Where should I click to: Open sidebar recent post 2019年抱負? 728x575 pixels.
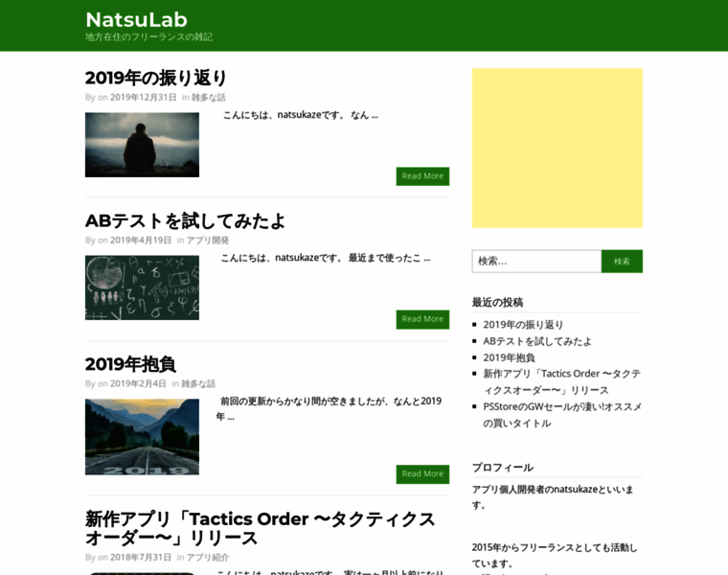pyautogui.click(x=509, y=357)
